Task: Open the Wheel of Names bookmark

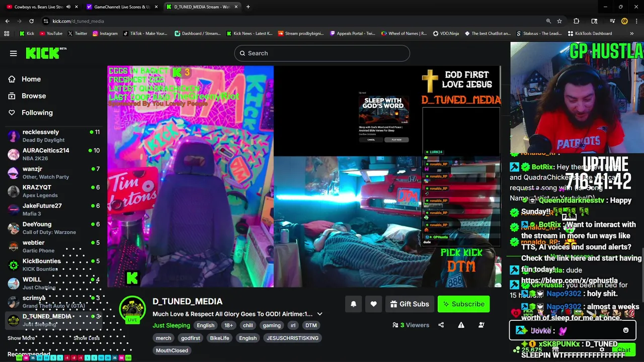Action: coord(404,34)
